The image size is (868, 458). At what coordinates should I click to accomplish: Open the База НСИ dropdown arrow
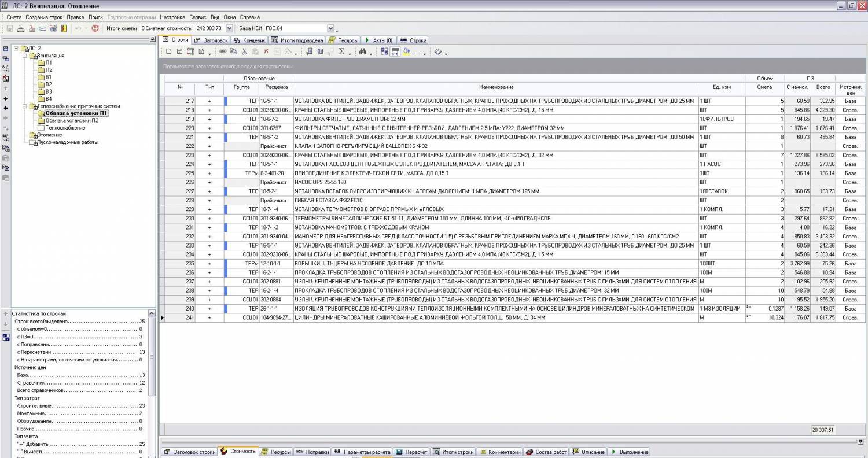pos(330,28)
